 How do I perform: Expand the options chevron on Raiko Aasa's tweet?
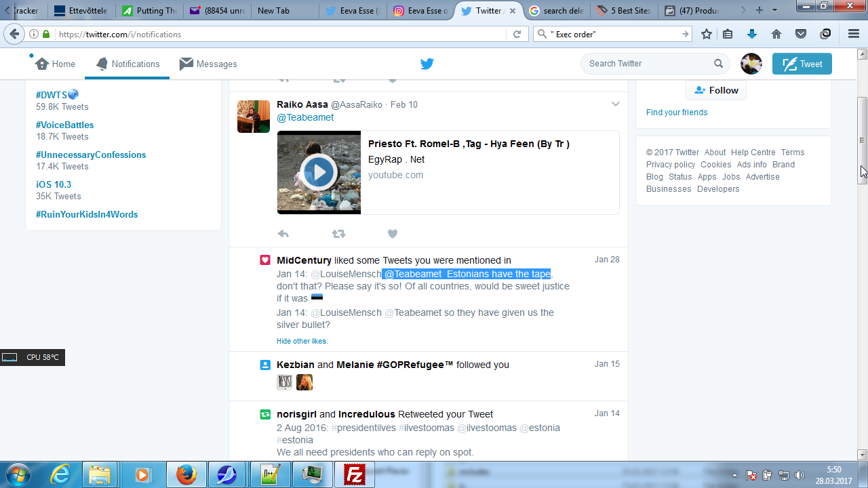pyautogui.click(x=616, y=104)
